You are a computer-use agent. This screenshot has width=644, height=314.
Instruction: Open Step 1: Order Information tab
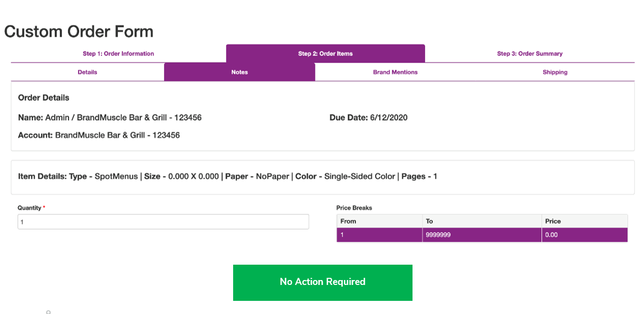coord(118,53)
